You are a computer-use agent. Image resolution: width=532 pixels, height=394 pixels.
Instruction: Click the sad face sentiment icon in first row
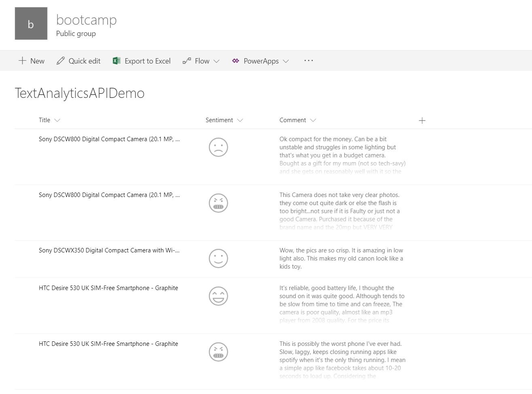click(x=218, y=147)
